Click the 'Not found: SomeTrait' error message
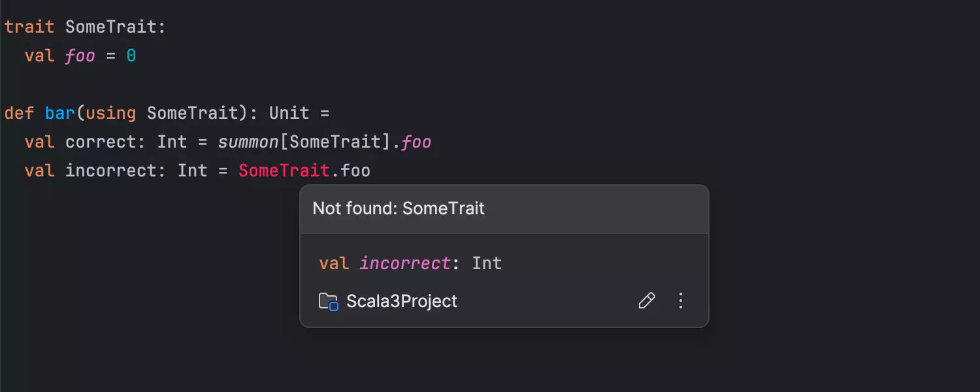980x392 pixels. tap(399, 208)
